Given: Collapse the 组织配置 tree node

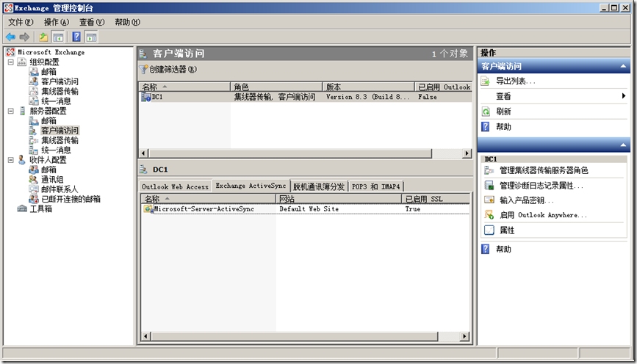Looking at the screenshot, I should click(x=11, y=62).
